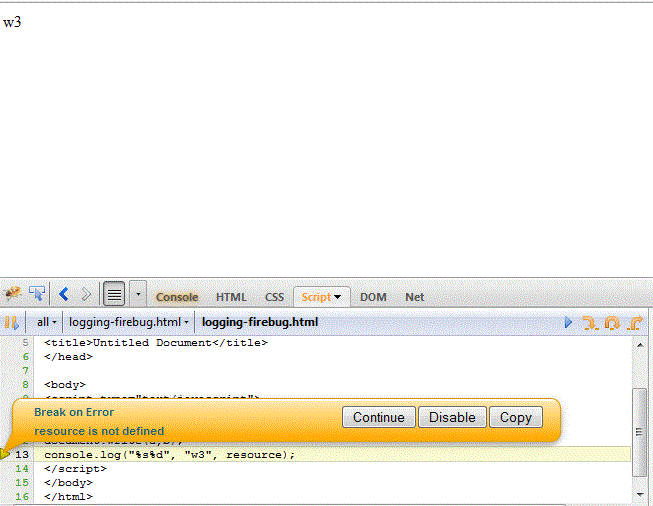Click the Copy button in the error balloon
The image size is (653, 506).
coord(516,417)
